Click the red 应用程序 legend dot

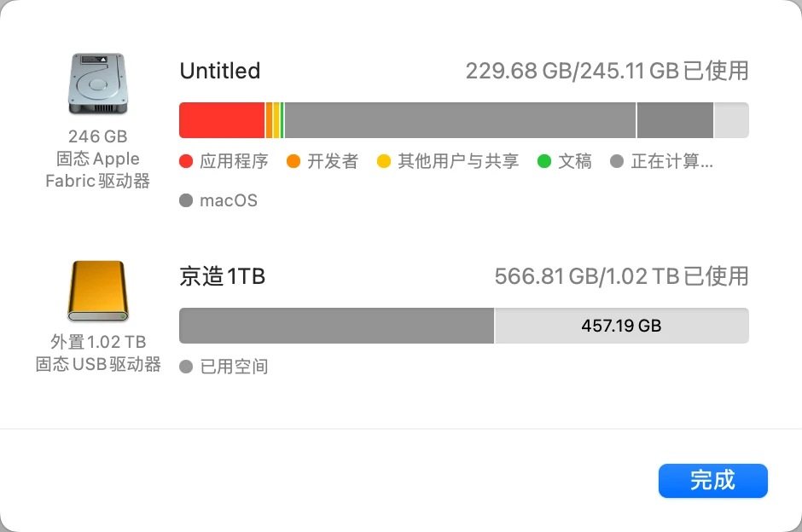186,161
